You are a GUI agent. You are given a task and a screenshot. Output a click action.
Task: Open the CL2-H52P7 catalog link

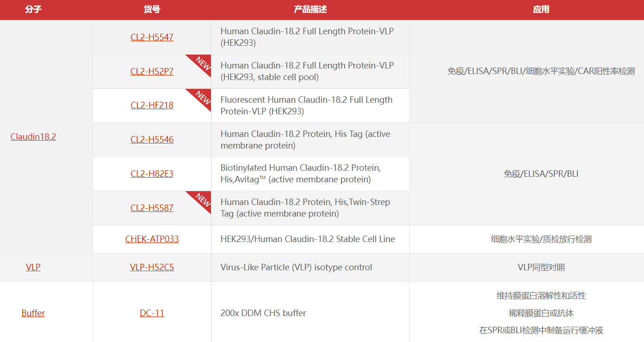click(x=152, y=71)
